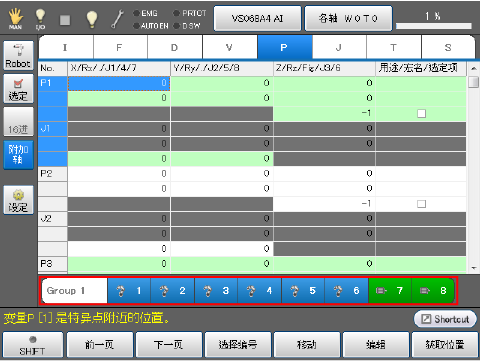Click the gray stop square icon
The image size is (480, 361).
point(65,20)
